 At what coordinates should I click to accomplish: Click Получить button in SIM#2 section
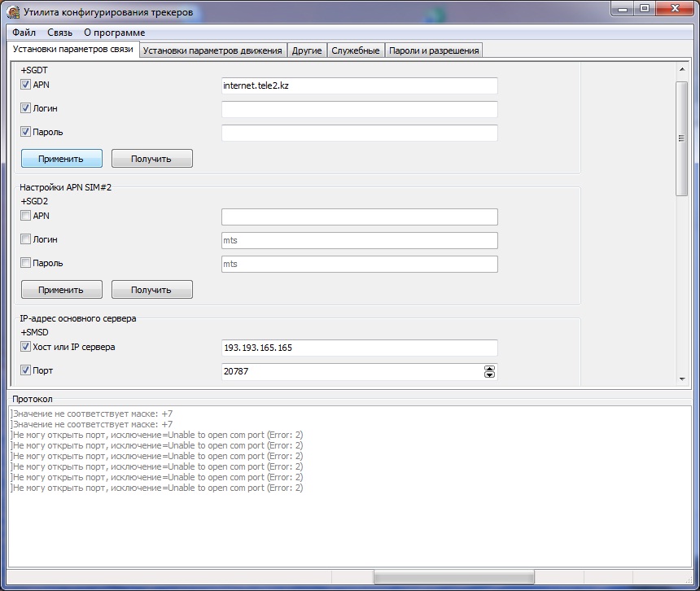151,289
